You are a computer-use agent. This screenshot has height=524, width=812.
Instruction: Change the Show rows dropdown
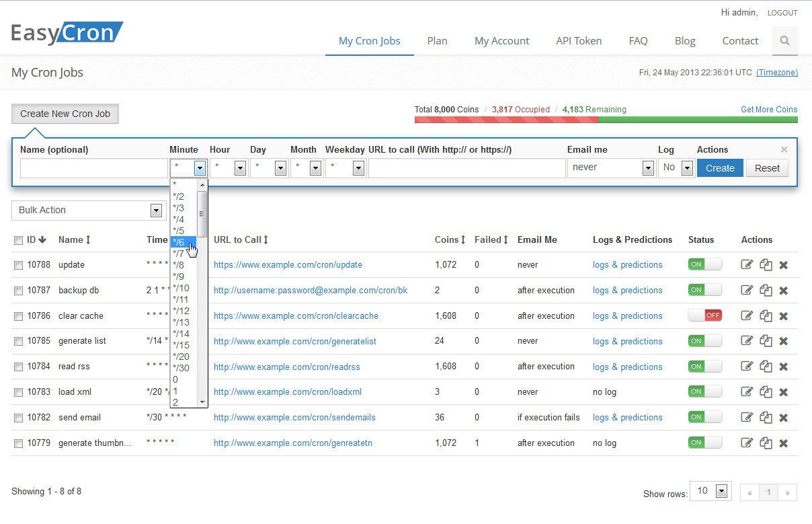pos(711,491)
